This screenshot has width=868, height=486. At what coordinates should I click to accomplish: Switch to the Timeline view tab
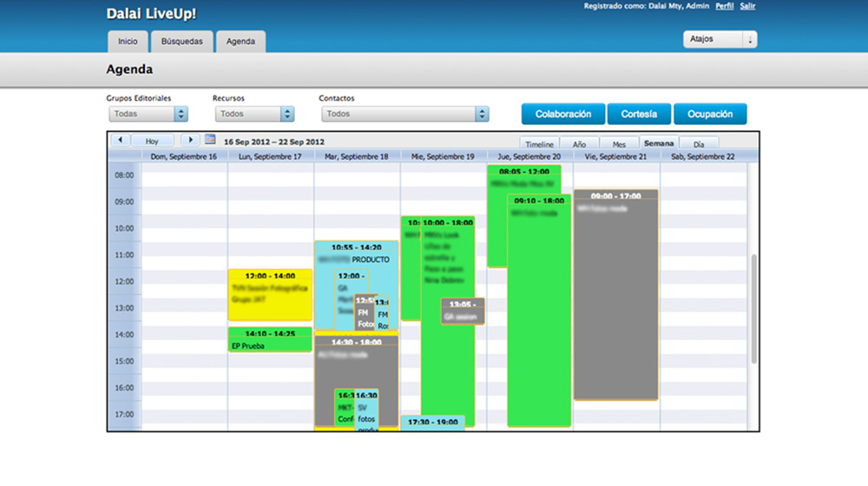pos(539,144)
